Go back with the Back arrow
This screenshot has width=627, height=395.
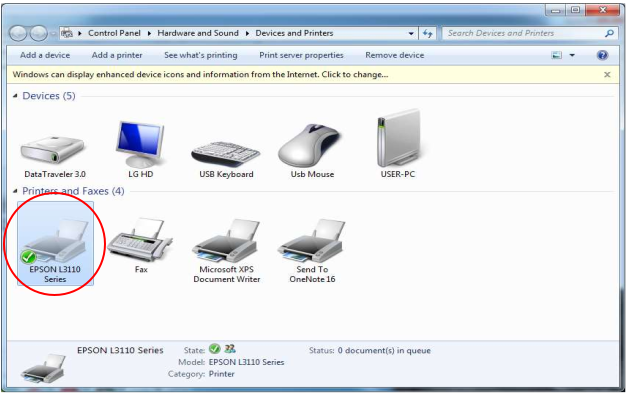18,34
